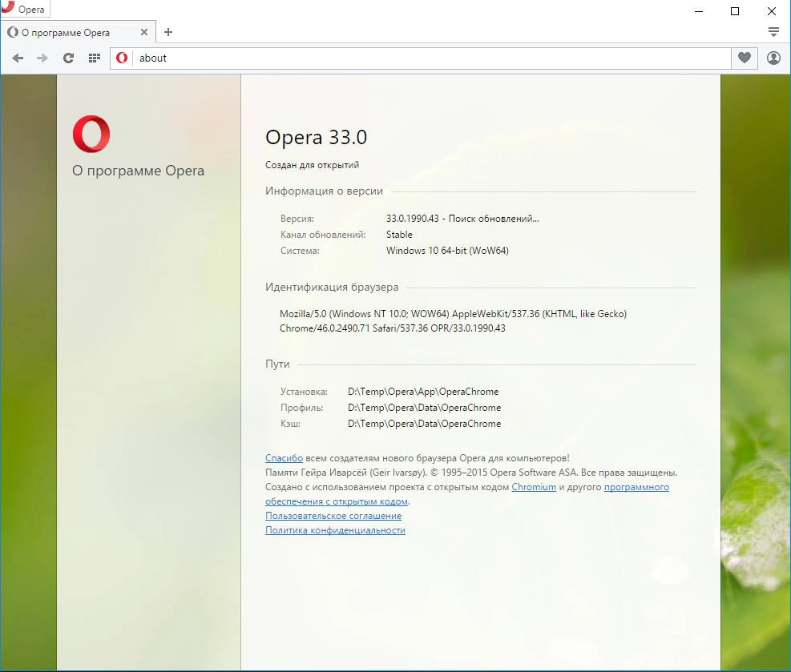Click the install path 'D:\Temp\Opera\App\OperaChrome'

423,392
